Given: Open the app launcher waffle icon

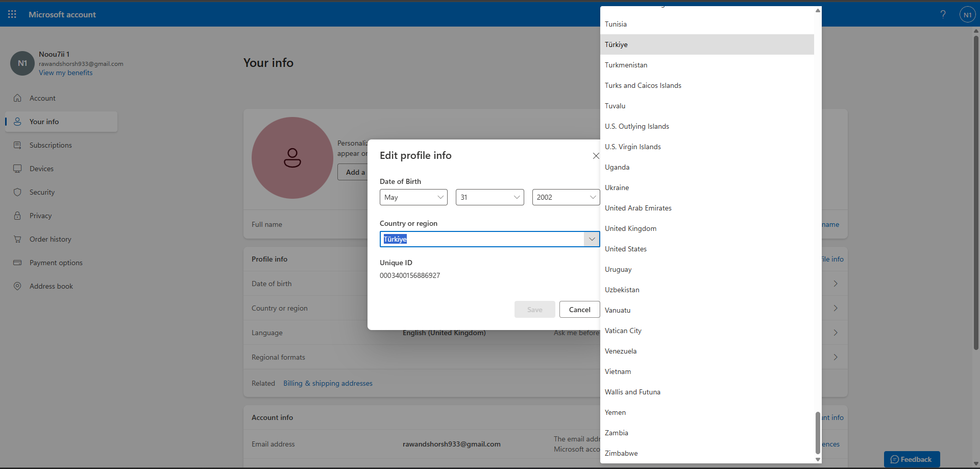Looking at the screenshot, I should (12, 14).
